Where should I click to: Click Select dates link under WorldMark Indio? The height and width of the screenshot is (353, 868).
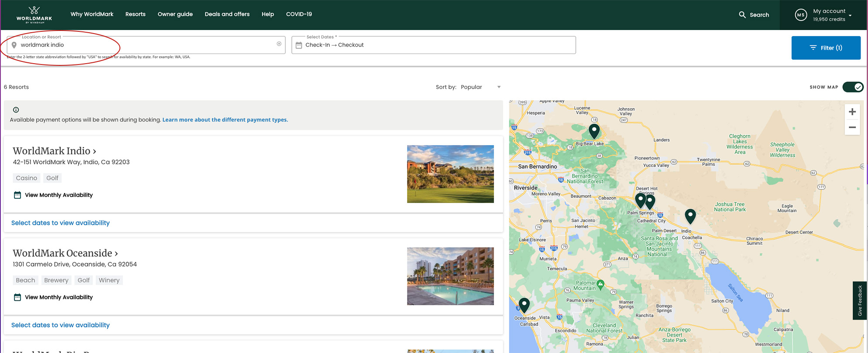click(60, 223)
